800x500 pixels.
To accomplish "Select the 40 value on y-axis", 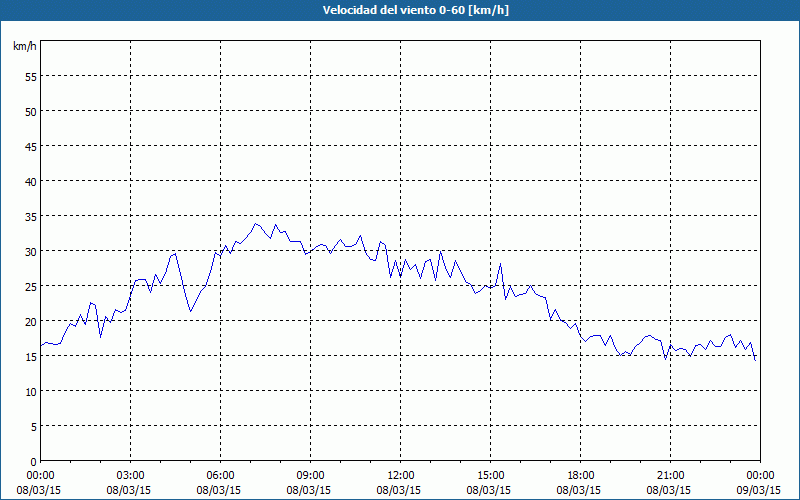I will [31, 182].
